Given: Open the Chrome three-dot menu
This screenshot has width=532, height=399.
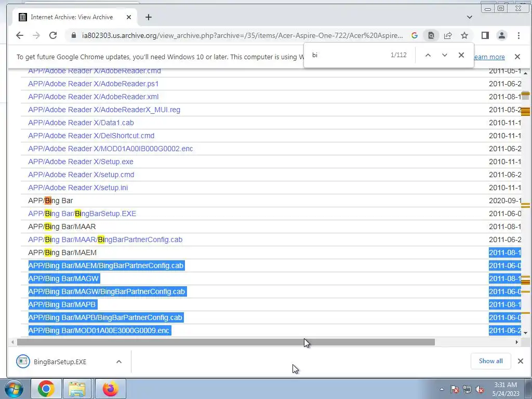Looking at the screenshot, I should [518, 35].
